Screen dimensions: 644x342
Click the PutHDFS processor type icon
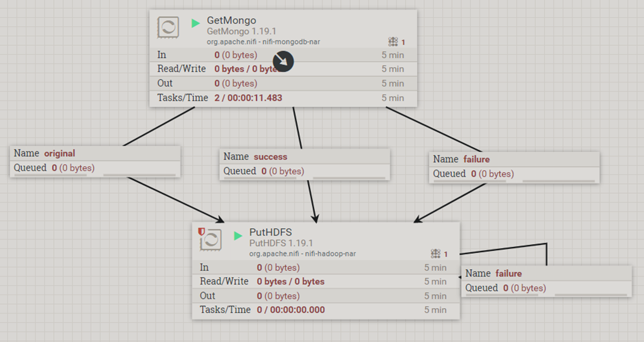[211, 240]
